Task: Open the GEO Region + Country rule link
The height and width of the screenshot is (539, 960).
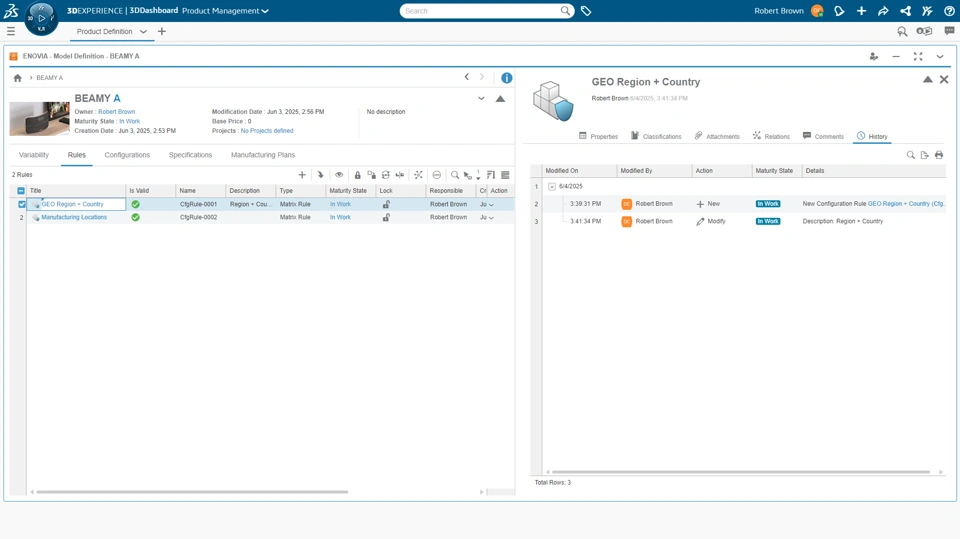Action: pos(72,204)
